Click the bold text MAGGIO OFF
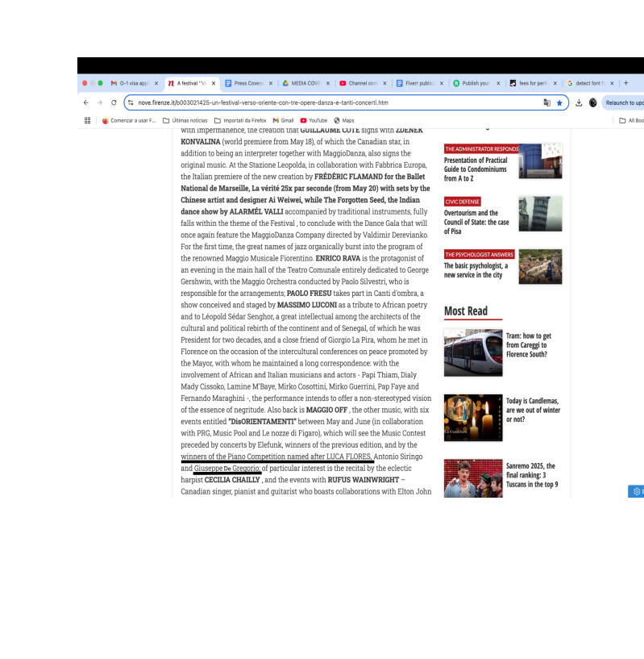This screenshot has height=659, width=644. click(x=326, y=410)
